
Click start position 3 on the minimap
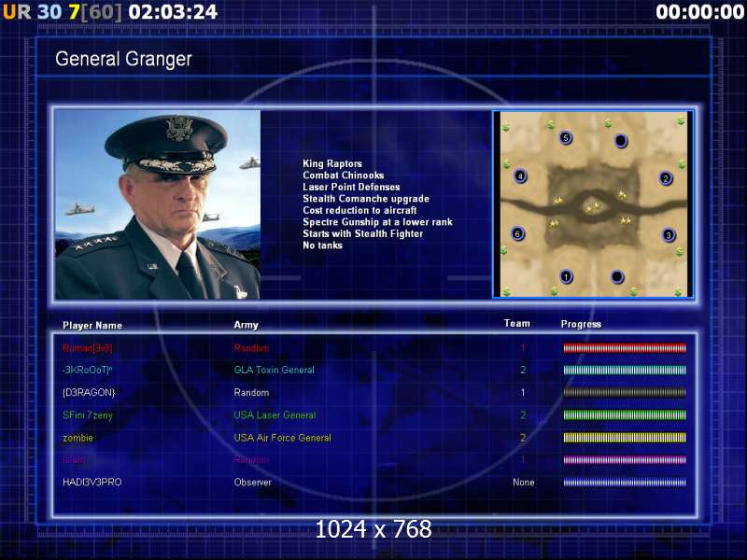coord(669,235)
